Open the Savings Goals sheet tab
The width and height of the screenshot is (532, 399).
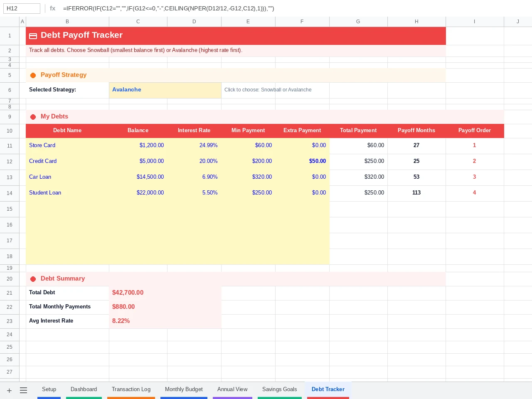(279, 389)
